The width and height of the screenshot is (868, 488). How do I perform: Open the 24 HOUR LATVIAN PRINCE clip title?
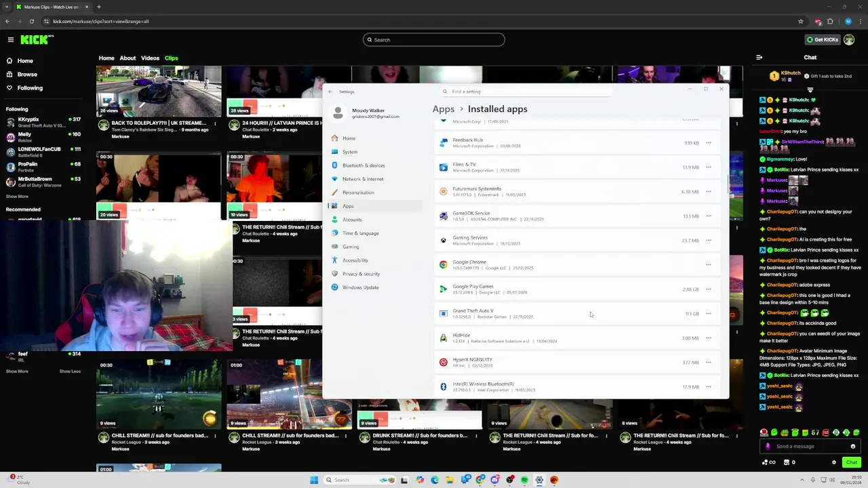[282, 123]
